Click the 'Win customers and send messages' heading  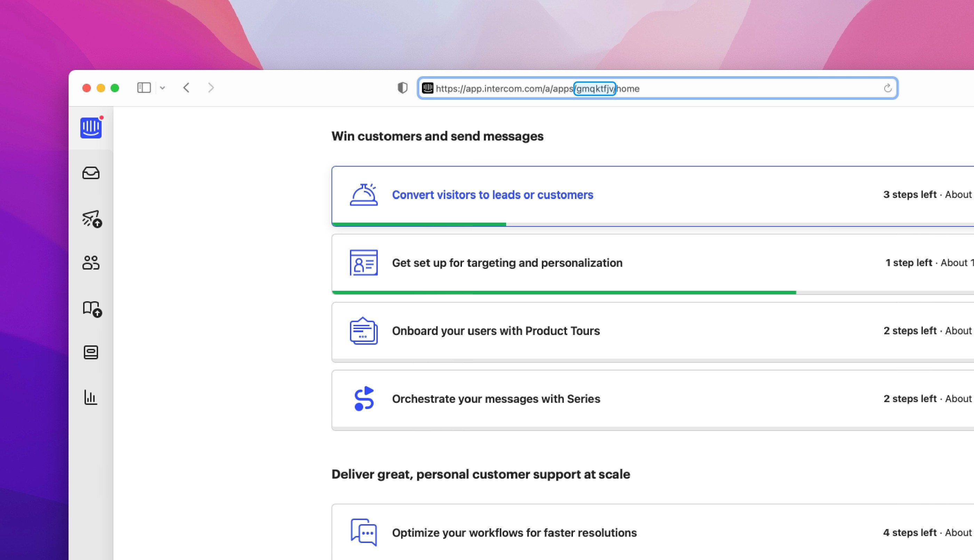coord(438,136)
